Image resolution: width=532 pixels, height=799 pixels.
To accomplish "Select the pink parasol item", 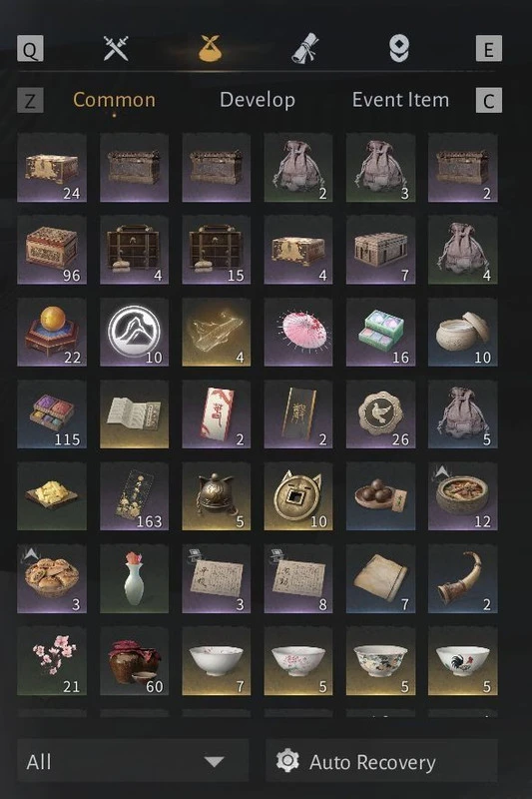I will click(x=298, y=333).
